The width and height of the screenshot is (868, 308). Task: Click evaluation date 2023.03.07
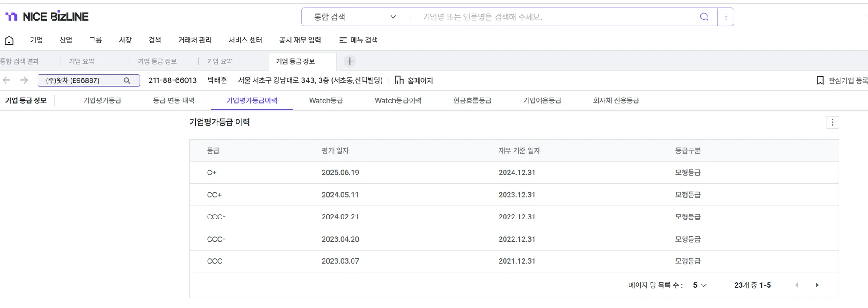pyautogui.click(x=340, y=261)
